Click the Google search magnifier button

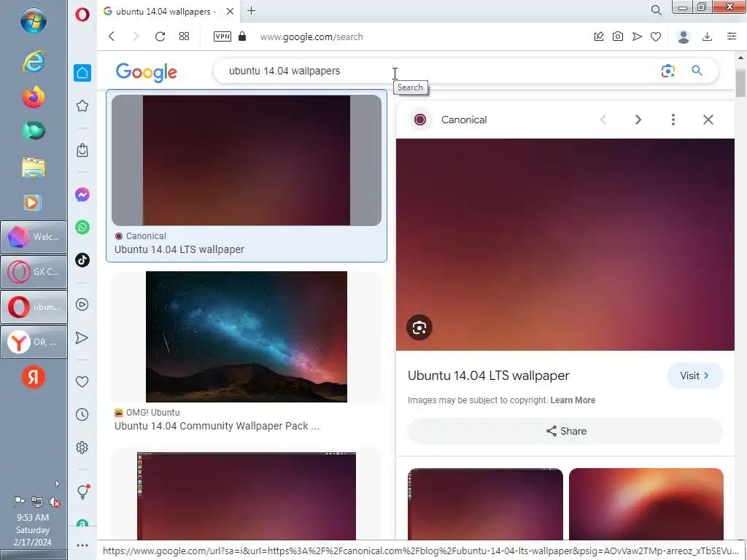(x=697, y=71)
